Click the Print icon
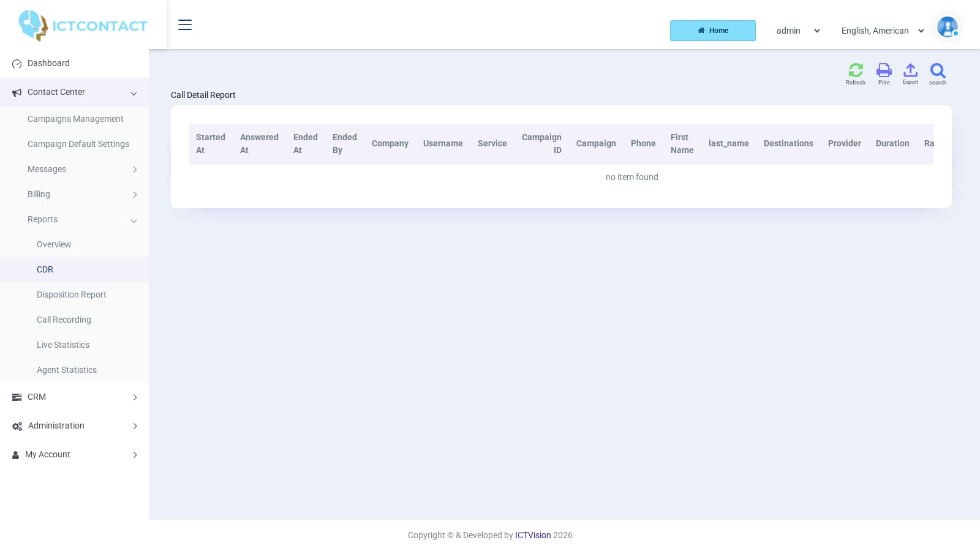Viewport: 980px width, 551px height. [884, 70]
